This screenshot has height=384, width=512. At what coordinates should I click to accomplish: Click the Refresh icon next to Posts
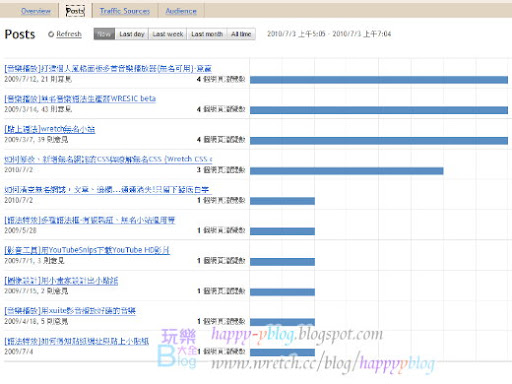(x=51, y=34)
